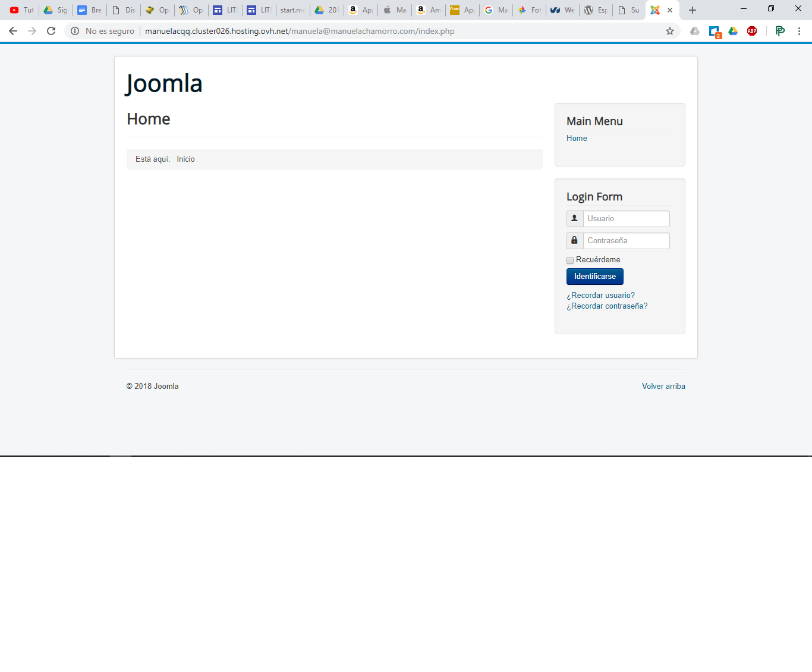Open Home in the Main Menu
Screen dimensions: 812x672
(577, 139)
